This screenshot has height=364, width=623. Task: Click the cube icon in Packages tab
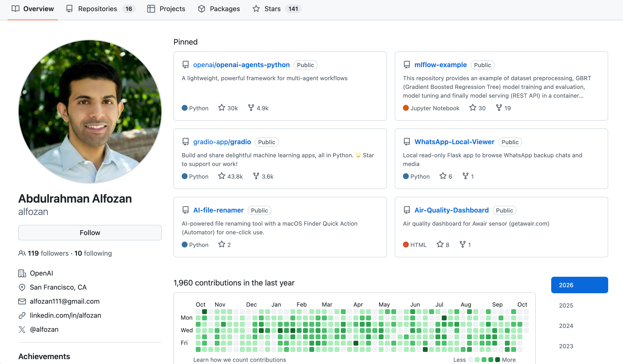point(202,9)
